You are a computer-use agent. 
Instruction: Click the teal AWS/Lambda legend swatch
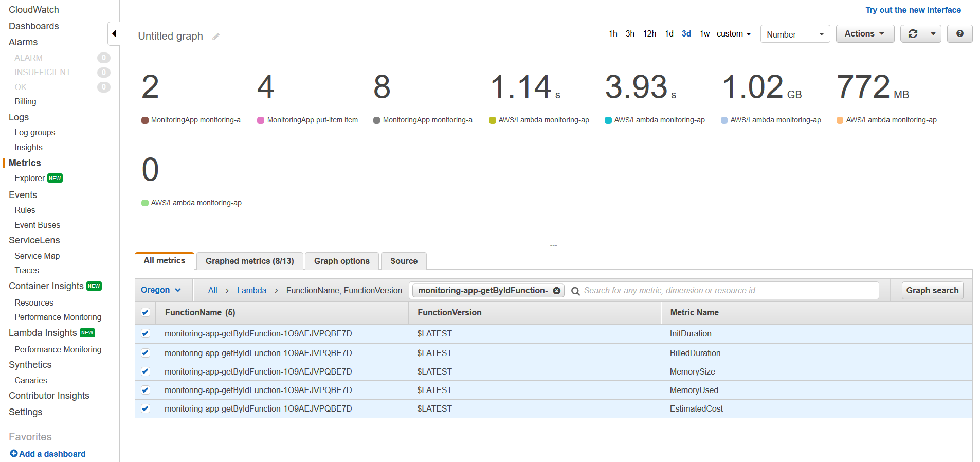click(608, 120)
